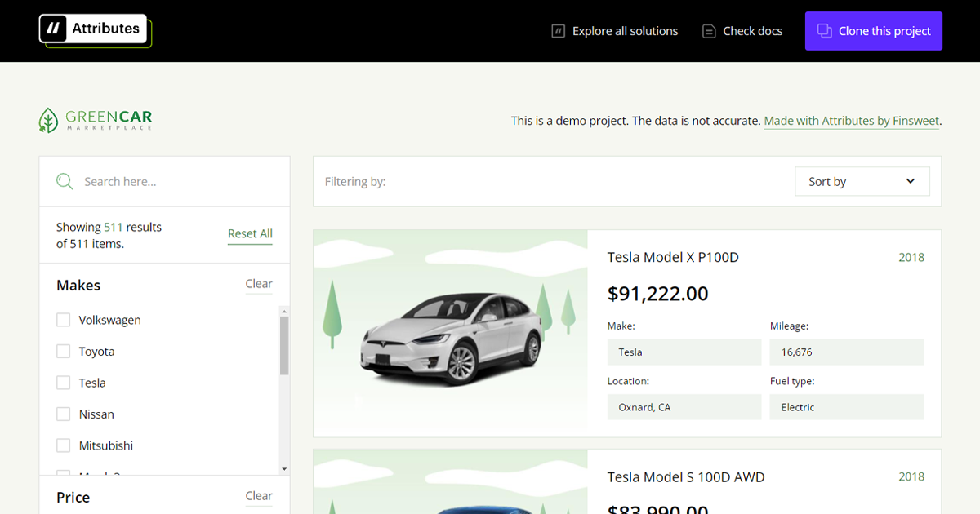The image size is (980, 514).
Task: Open the Sort by dropdown
Action: 862,181
